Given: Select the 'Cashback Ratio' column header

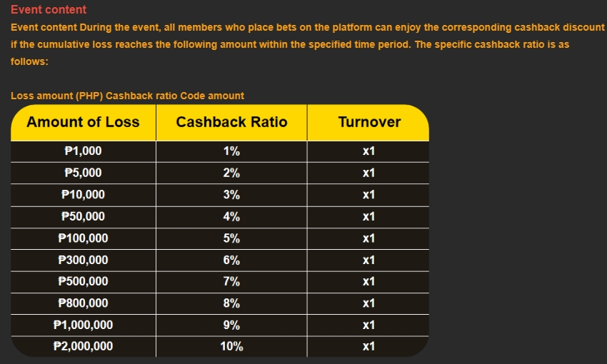Looking at the screenshot, I should (231, 122).
